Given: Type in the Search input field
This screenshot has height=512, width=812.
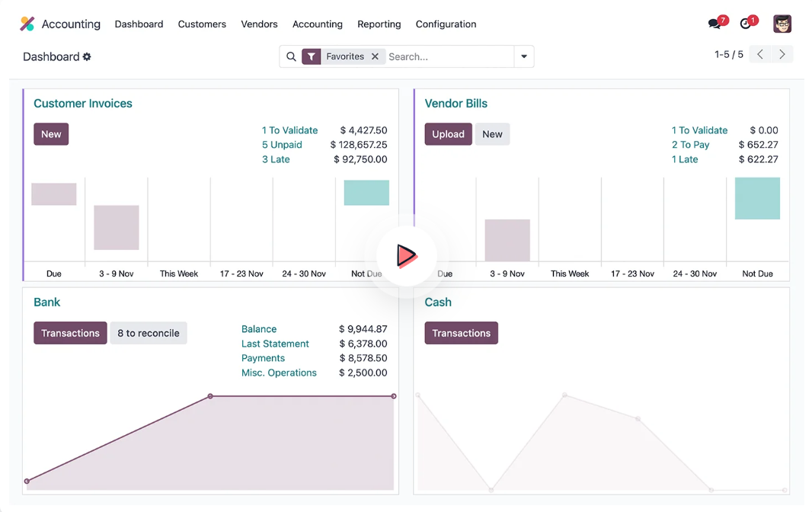Looking at the screenshot, I should pyautogui.click(x=448, y=56).
